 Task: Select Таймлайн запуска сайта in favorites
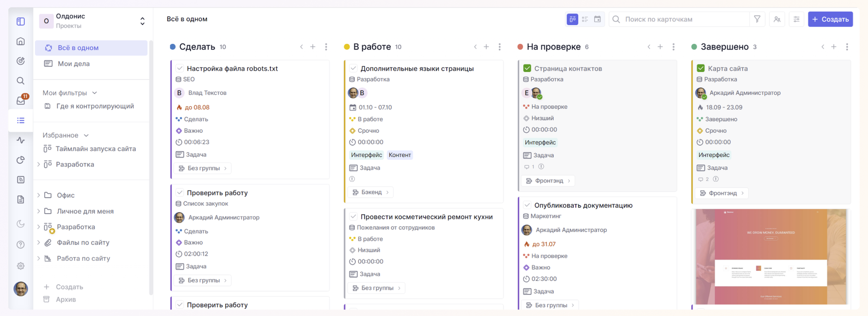(x=95, y=149)
